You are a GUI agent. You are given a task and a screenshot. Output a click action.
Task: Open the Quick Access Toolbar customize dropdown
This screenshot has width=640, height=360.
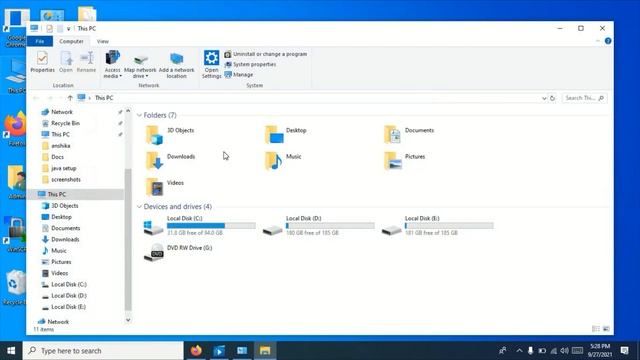[x=69, y=29]
